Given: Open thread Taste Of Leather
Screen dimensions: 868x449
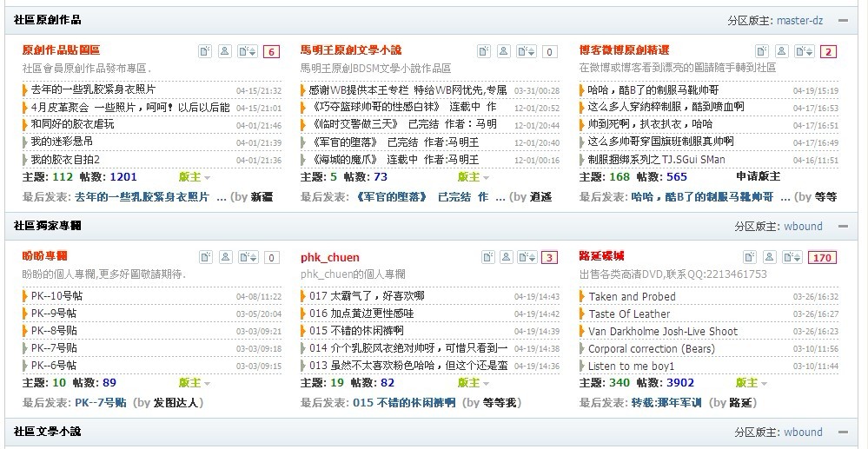Looking at the screenshot, I should (629, 314).
